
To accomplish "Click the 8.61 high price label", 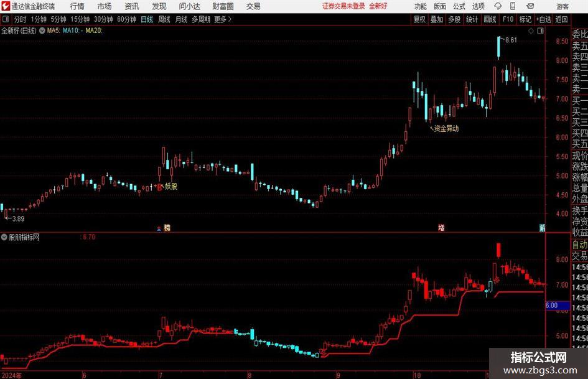I will pyautogui.click(x=511, y=40).
